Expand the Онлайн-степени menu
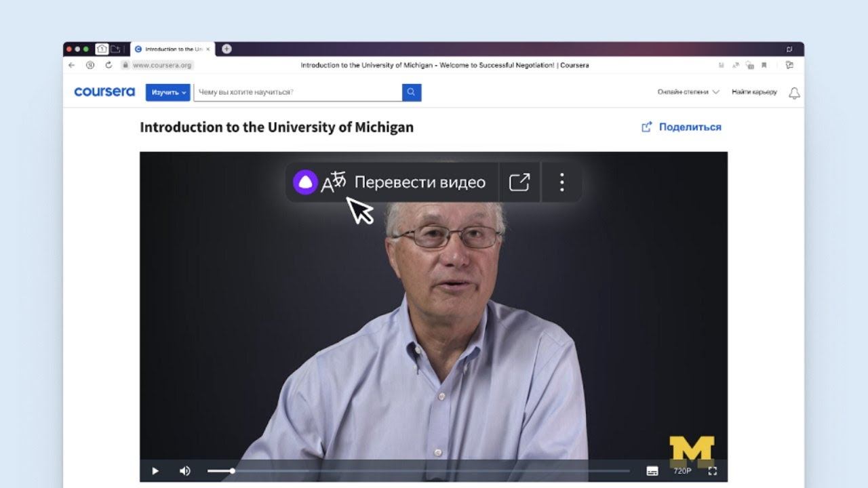868x488 pixels. coord(688,92)
